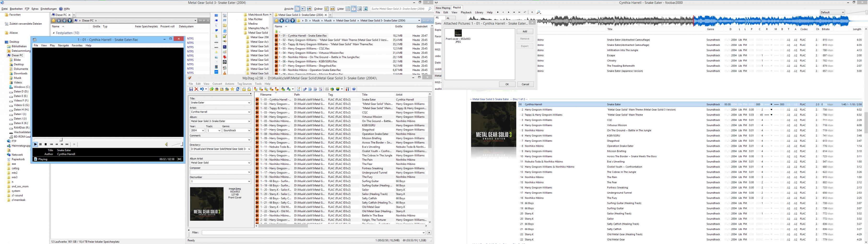Close Mp3tag tag panel with small x

pos(250,94)
